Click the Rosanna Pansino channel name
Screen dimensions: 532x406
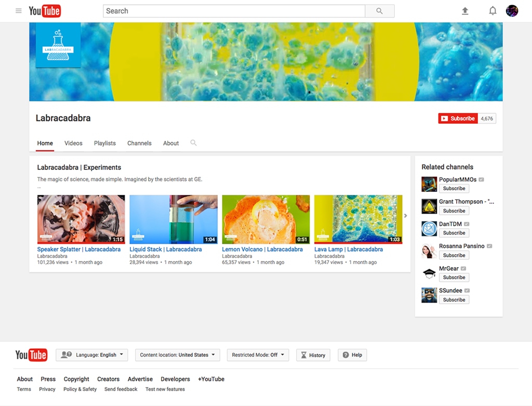point(462,246)
